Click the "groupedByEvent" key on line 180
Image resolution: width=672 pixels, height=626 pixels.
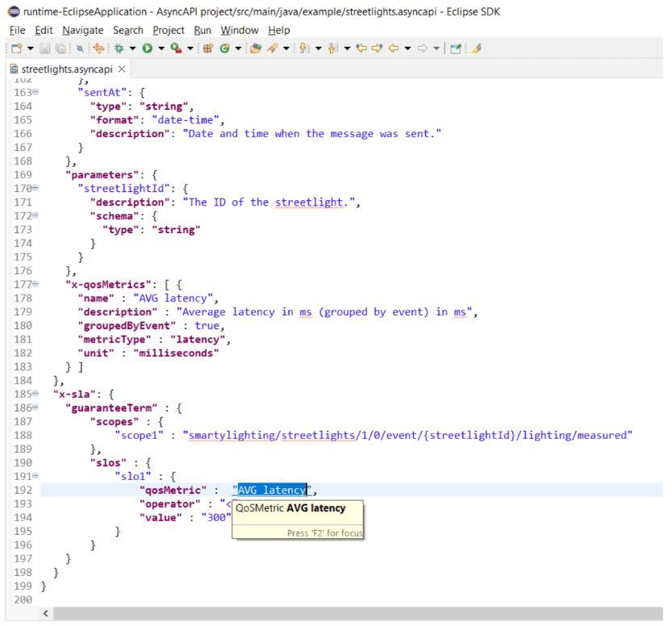point(127,326)
